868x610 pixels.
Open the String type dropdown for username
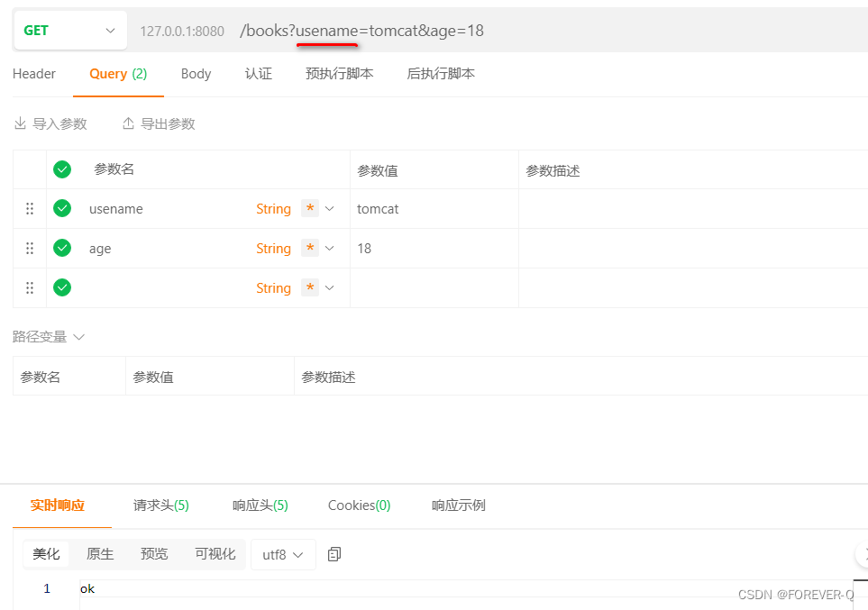(x=329, y=208)
